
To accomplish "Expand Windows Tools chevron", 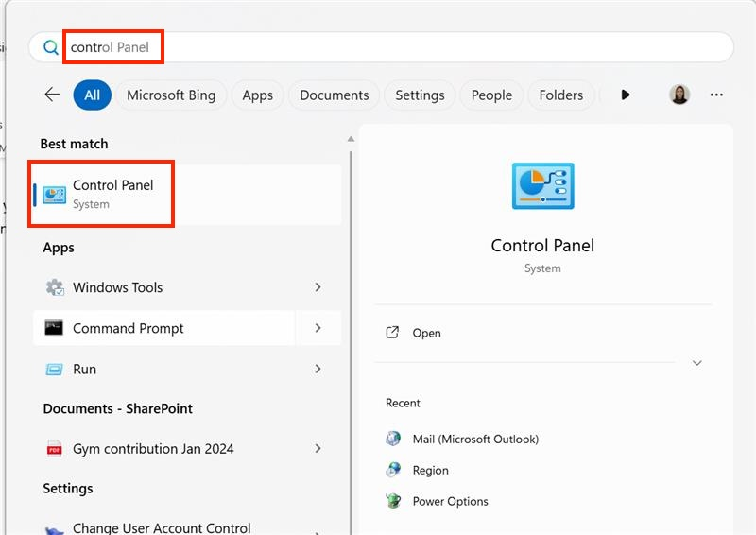I will pos(318,287).
